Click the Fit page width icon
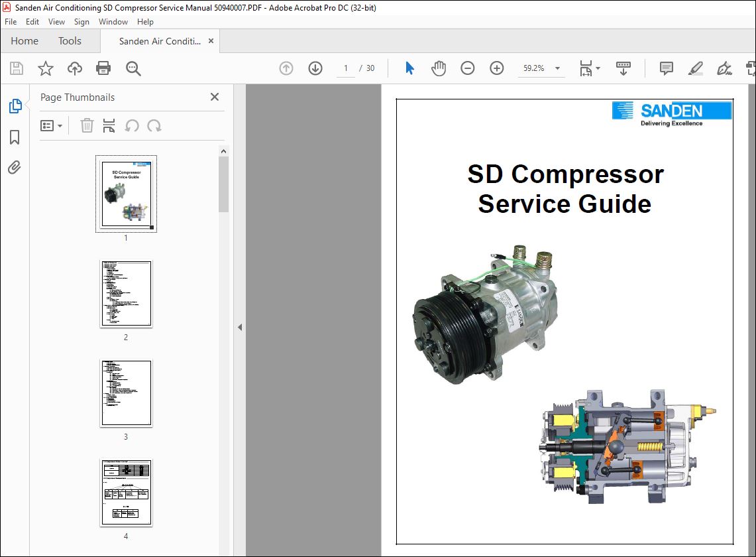The image size is (756, 557). [586, 68]
